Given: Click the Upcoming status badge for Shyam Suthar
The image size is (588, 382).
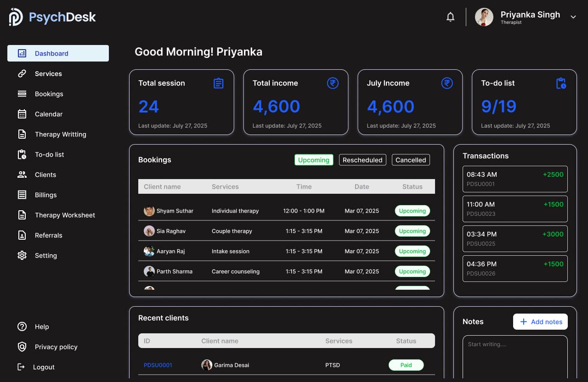Looking at the screenshot, I should tap(412, 211).
